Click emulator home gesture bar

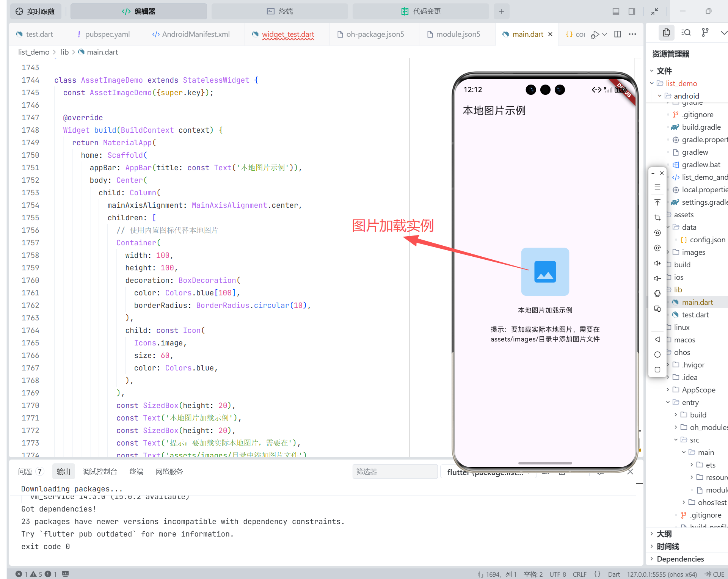coord(545,463)
